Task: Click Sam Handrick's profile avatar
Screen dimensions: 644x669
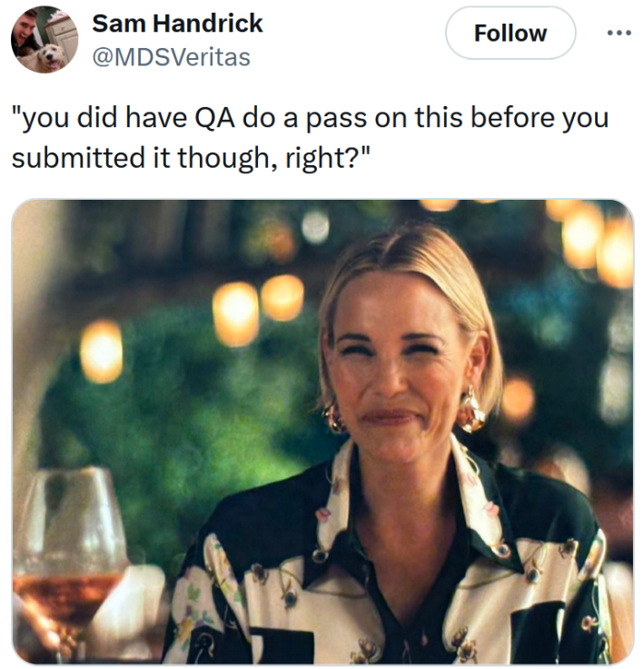Action: (44, 39)
